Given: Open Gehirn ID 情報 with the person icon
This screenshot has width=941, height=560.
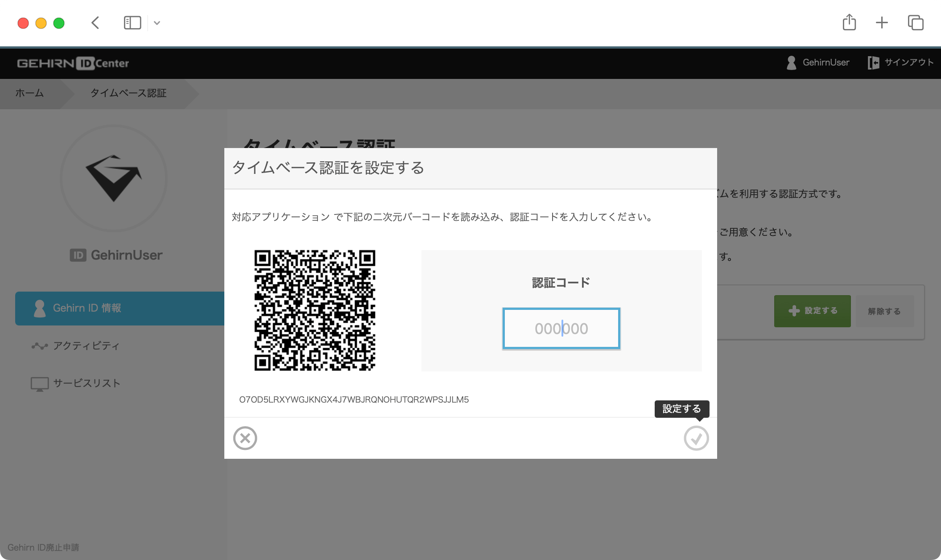Looking at the screenshot, I should (x=40, y=308).
